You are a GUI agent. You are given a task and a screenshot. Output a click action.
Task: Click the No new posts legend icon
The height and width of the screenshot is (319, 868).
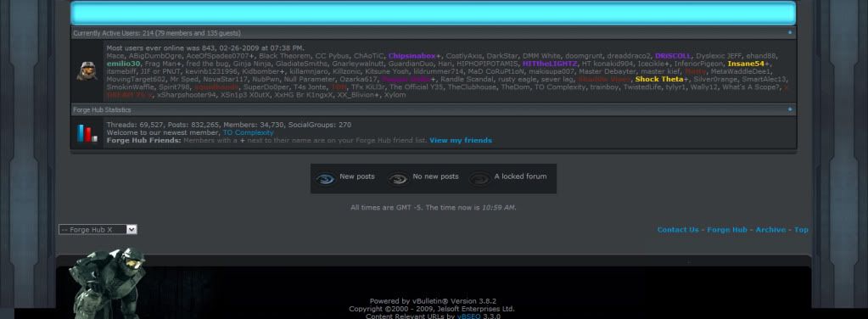397,179
